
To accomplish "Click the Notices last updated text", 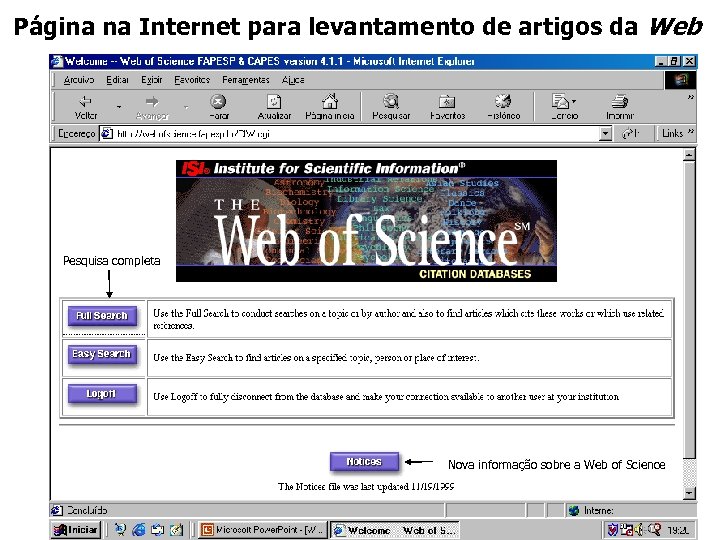I will pyautogui.click(x=366, y=486).
